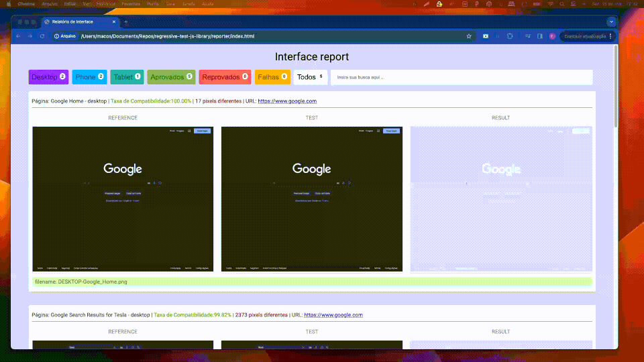Click the page vertical scrollbar
The width and height of the screenshot is (644, 362).
616,86
